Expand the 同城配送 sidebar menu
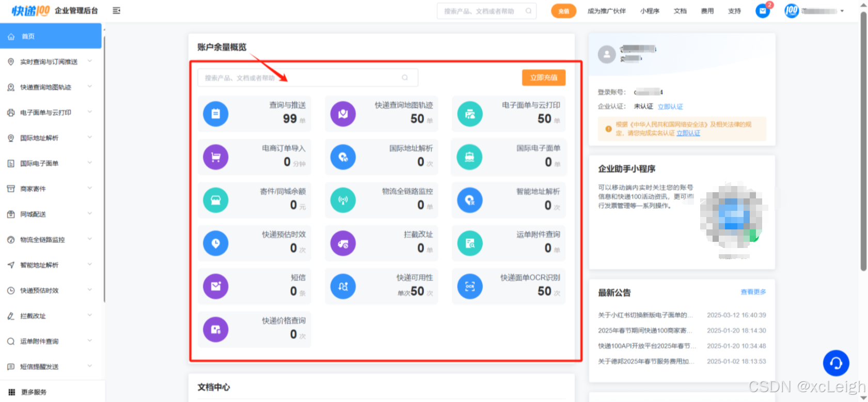The height and width of the screenshot is (402, 868). click(x=51, y=214)
